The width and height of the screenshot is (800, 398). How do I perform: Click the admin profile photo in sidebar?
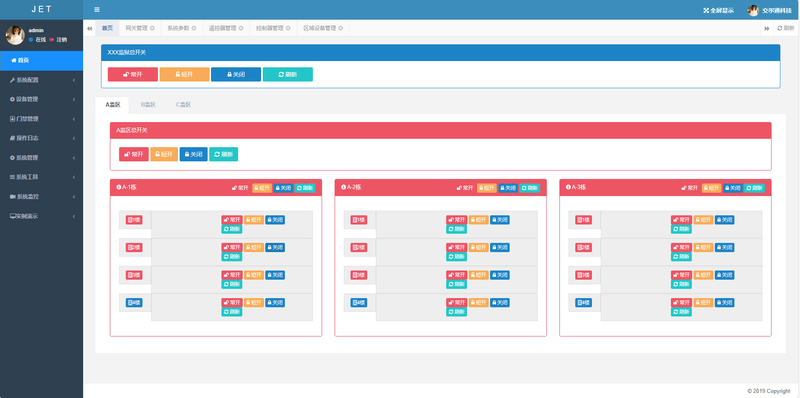15,35
